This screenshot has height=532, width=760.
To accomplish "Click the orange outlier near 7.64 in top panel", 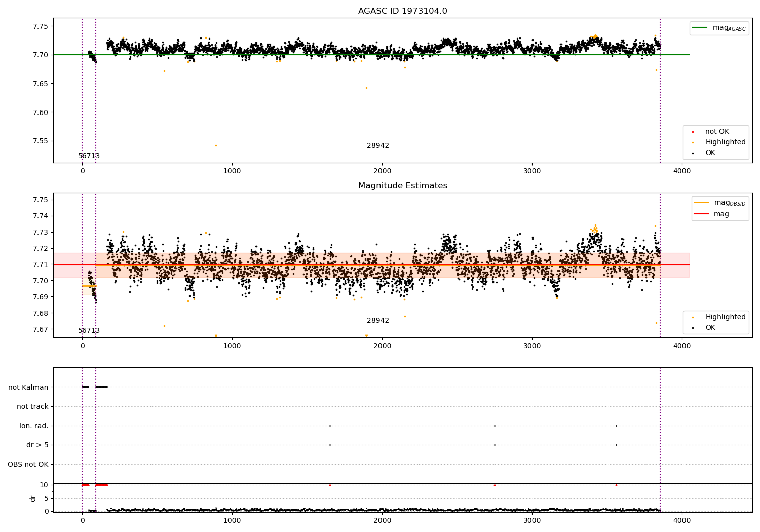I will coord(366,88).
